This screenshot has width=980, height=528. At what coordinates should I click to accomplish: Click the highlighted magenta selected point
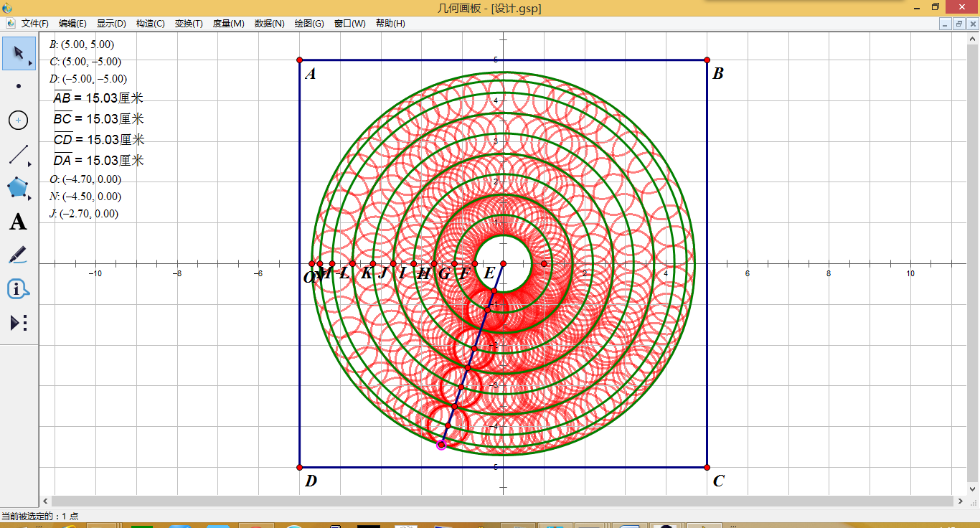pos(441,445)
